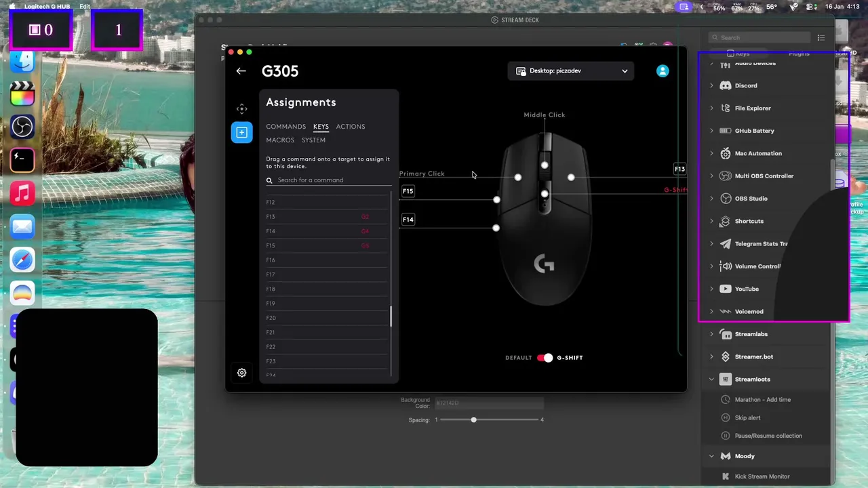Open the Desktop: piczadev profile dropdown
Viewport: 868px width, 488px height.
tap(571, 71)
